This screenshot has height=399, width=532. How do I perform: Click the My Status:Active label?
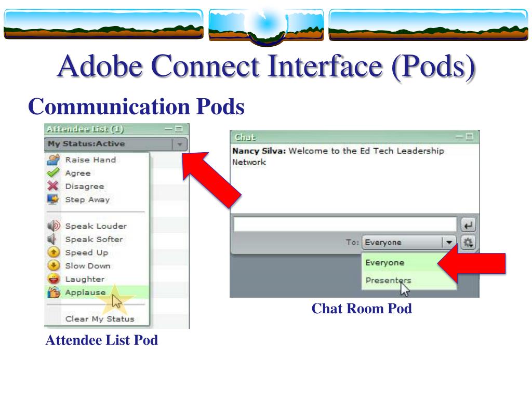[x=86, y=143]
